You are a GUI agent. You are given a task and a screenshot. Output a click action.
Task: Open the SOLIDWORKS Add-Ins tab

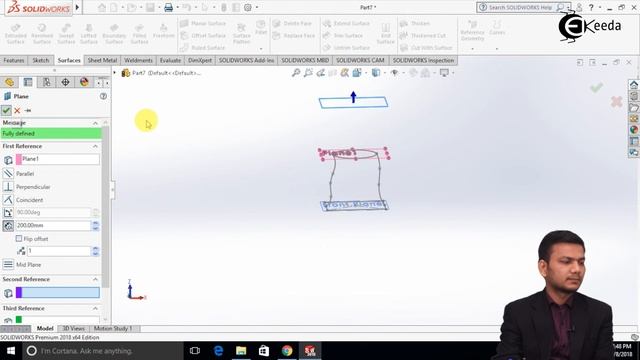[247, 60]
